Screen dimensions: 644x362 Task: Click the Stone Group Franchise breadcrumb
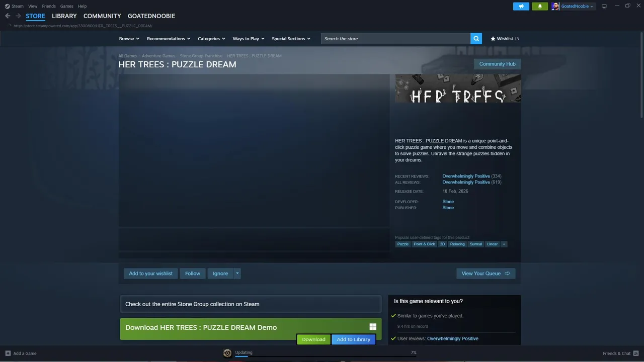(201, 56)
